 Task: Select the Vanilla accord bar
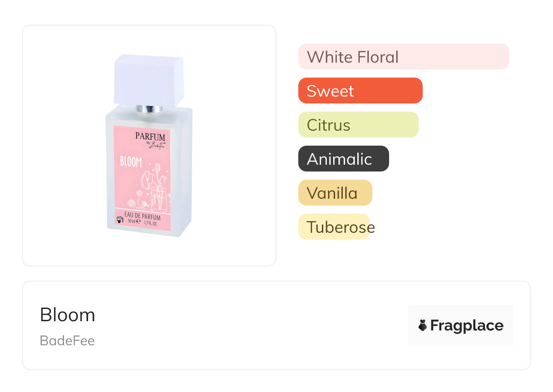pos(335,193)
